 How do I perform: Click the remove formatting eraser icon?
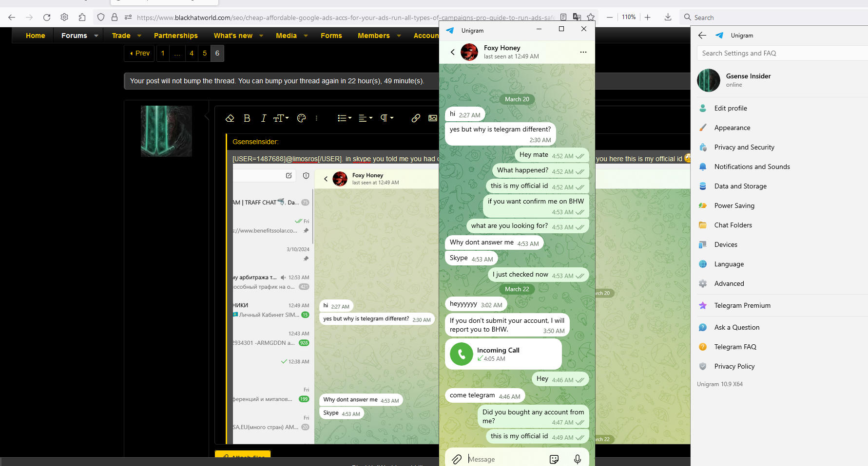click(230, 118)
